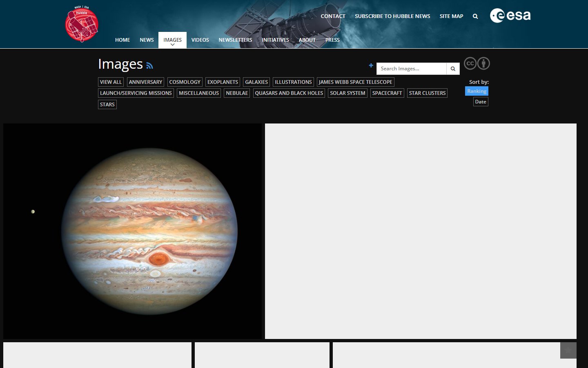The height and width of the screenshot is (368, 588).
Task: Open the Initiatives menu item
Action: pos(275,40)
